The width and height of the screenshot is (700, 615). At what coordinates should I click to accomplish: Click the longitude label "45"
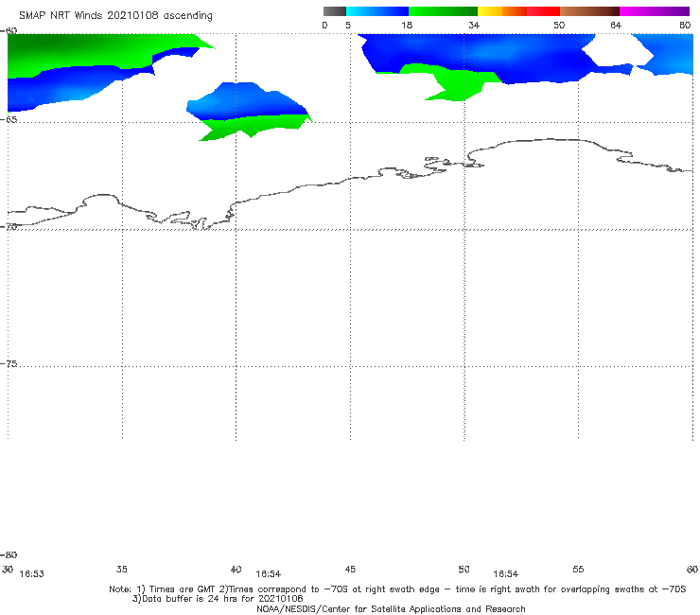350,569
